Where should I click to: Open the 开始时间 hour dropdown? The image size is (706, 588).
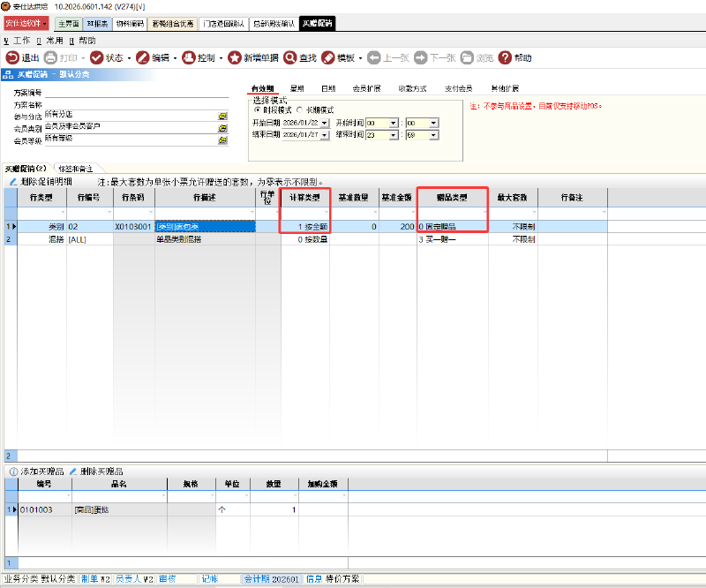pyautogui.click(x=393, y=123)
